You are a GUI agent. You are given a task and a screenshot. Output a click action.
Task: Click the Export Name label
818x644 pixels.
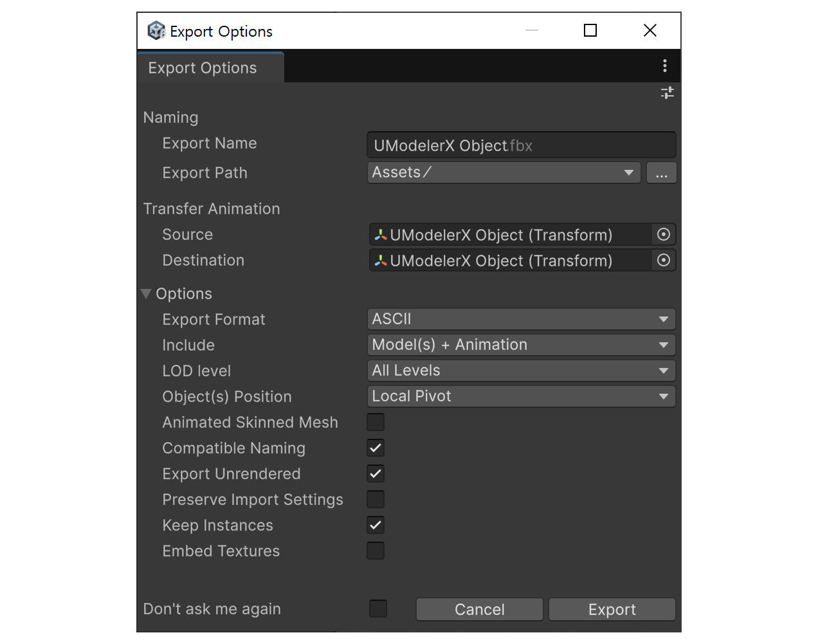pos(210,143)
